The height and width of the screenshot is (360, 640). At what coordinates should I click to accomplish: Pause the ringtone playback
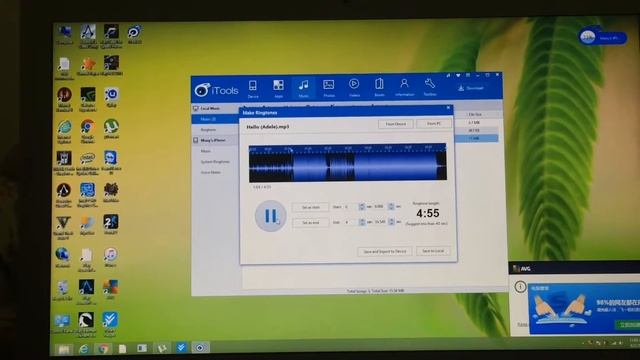pyautogui.click(x=270, y=216)
